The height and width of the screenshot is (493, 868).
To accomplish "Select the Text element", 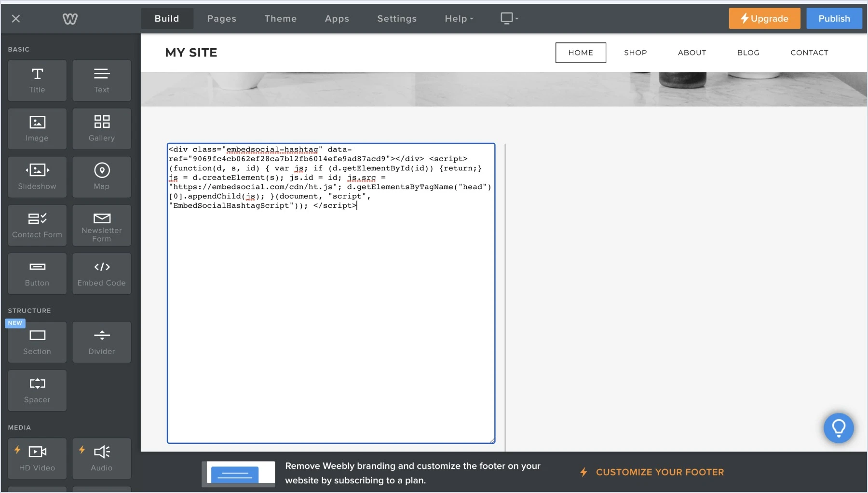I will pyautogui.click(x=102, y=81).
